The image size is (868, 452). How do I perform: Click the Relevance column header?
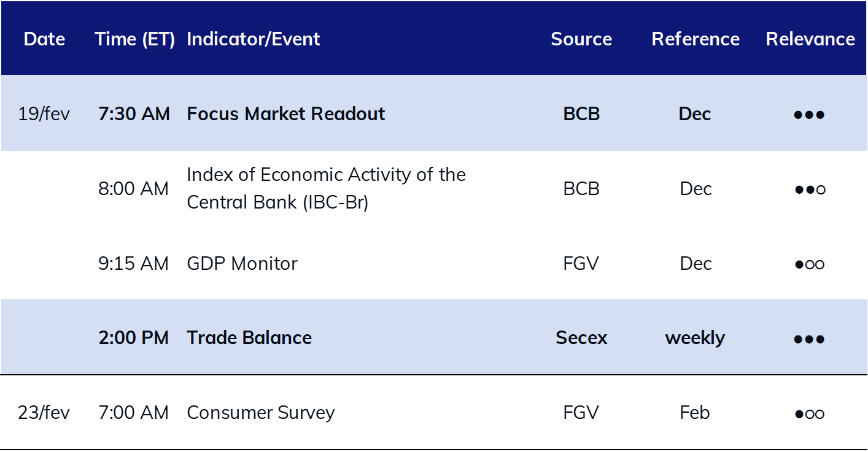point(810,39)
